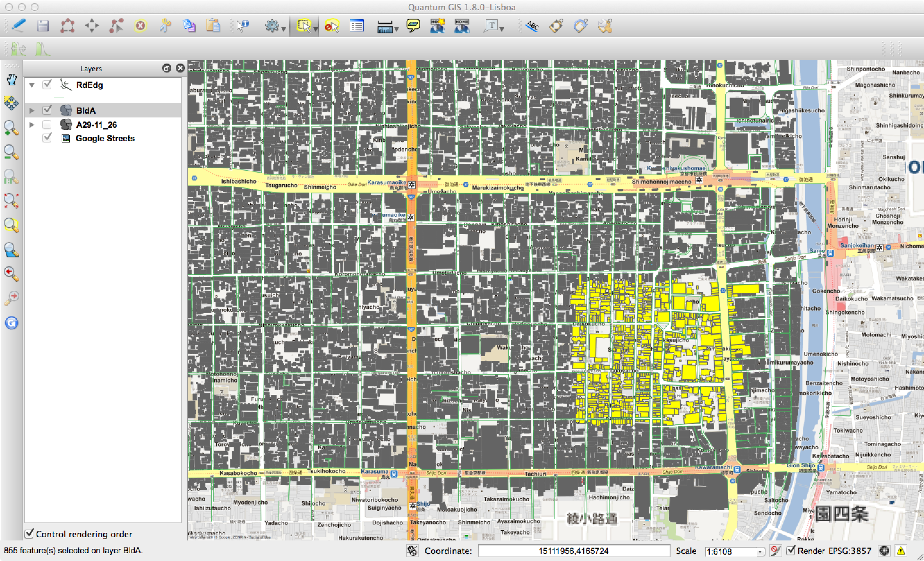Select the Add Feature polygon tool
This screenshot has width=924, height=561.
tap(67, 25)
